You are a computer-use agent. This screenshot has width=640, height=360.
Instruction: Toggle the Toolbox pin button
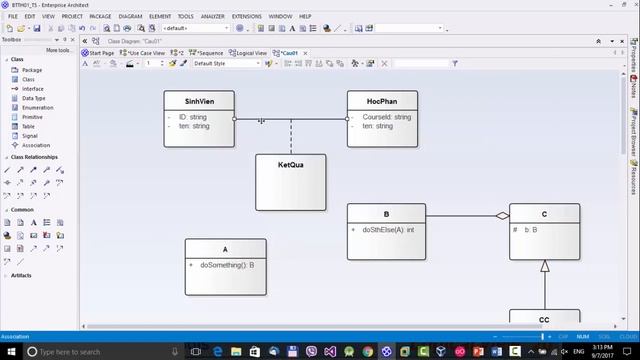coord(65,40)
